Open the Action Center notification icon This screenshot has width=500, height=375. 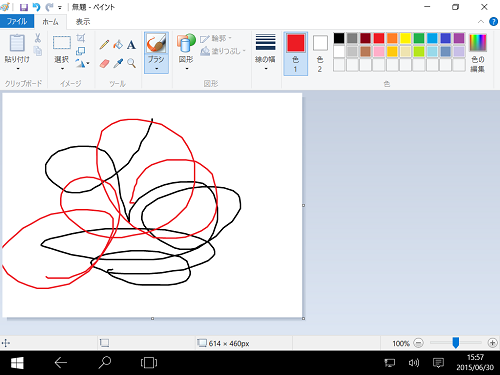[x=438, y=363]
